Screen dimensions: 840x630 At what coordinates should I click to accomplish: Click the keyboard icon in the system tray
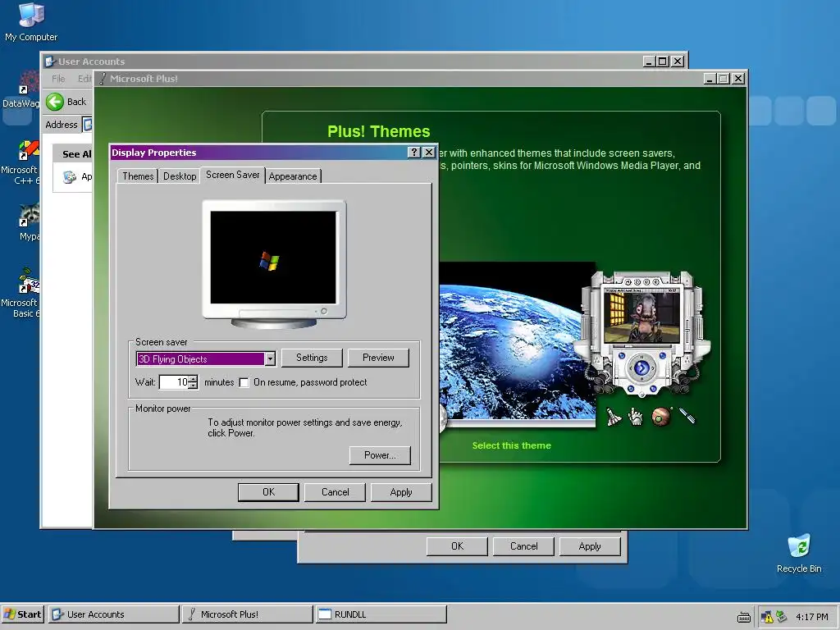(744, 617)
